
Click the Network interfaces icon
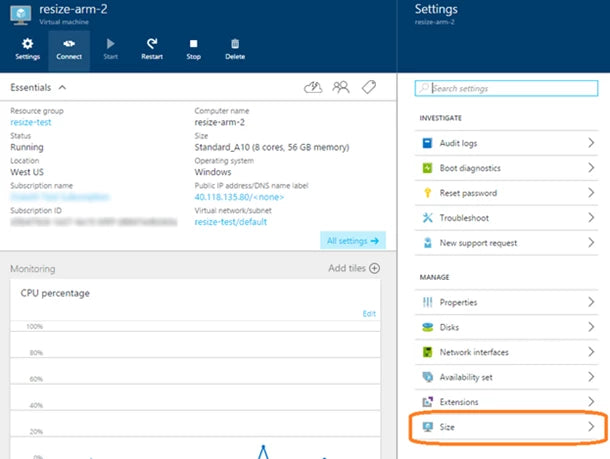pyautogui.click(x=427, y=352)
